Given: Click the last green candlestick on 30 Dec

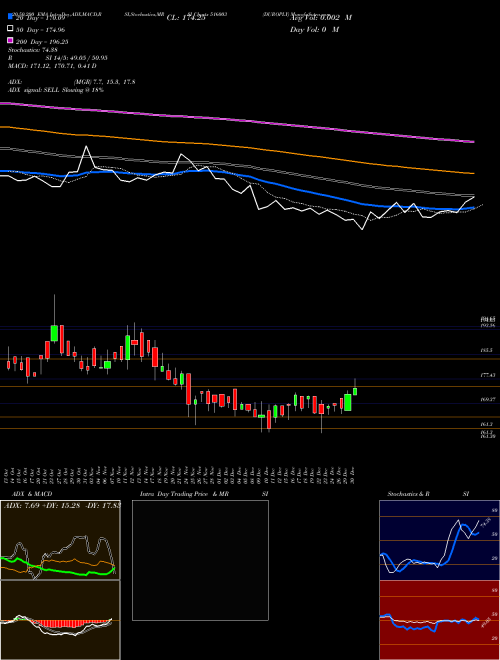Looking at the screenshot, I should coord(355,391).
